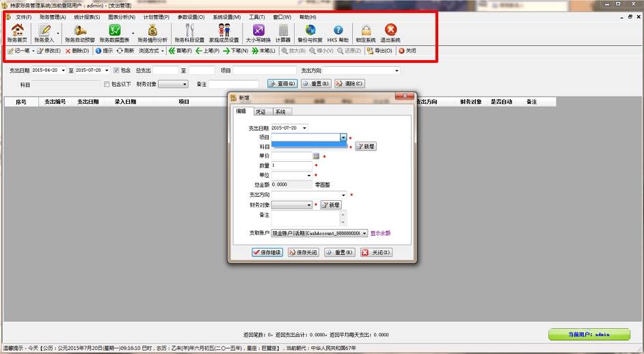This screenshot has width=644, height=354.
Task: Click the toolbar 关闭 item beside 导出(O)
Action: tap(407, 51)
